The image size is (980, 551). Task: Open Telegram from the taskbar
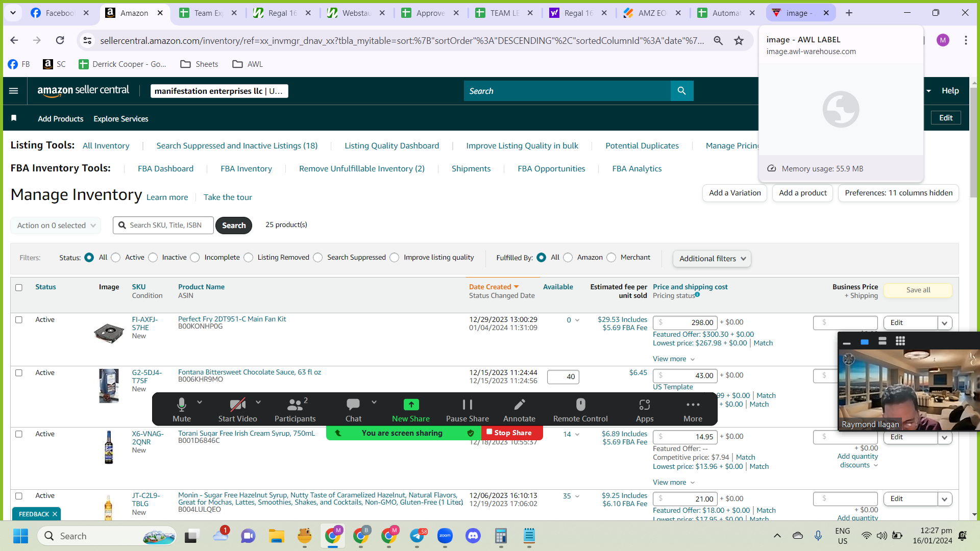(x=417, y=536)
